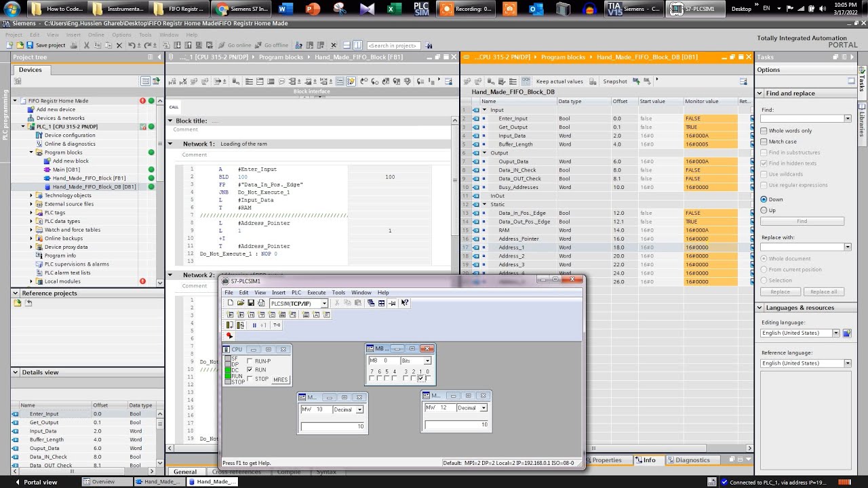This screenshot has height=488, width=868.
Task: Open the Decimal format dropdown for MW 12
Action: point(484,408)
